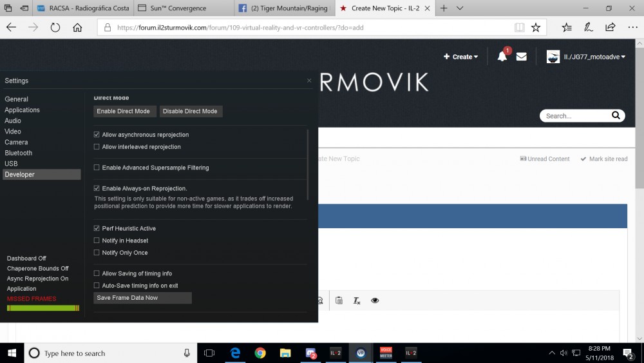Viewport: 644px width, 363px height.
Task: Click the paste-as-text editor icon
Action: [x=339, y=300]
